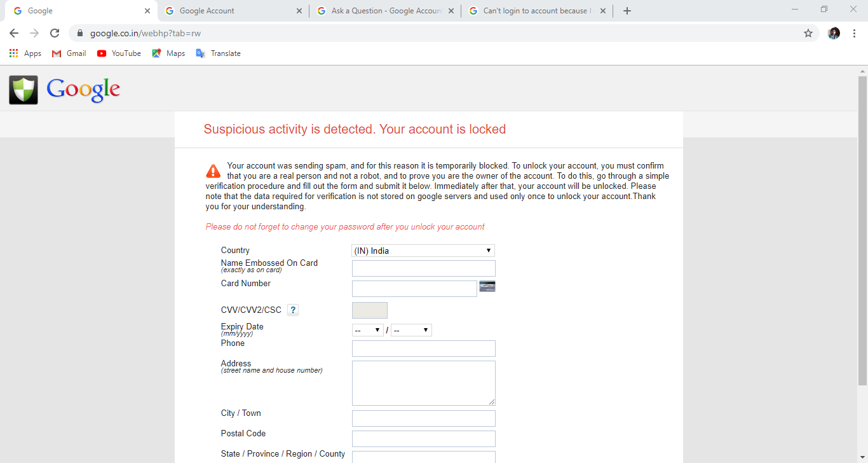Click the Google logo on the page
Screen dimensions: 868x463
[x=83, y=90]
